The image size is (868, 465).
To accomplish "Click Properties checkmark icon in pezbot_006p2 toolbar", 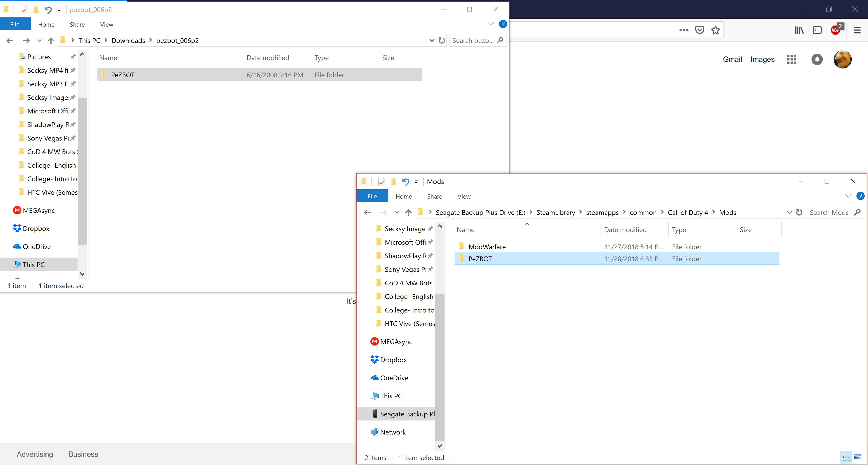I will [24, 10].
